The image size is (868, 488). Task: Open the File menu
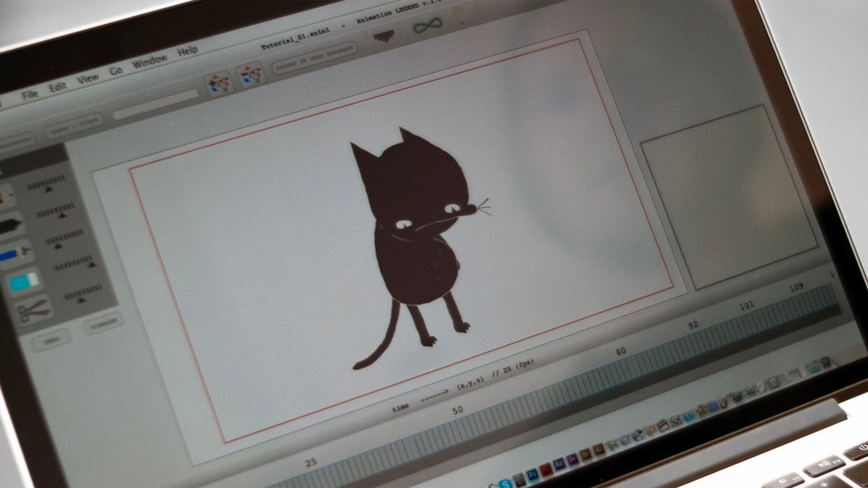[x=30, y=94]
